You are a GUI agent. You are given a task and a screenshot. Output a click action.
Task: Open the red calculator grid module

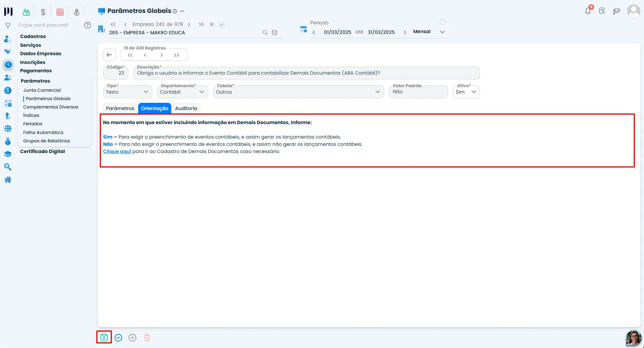pyautogui.click(x=60, y=12)
